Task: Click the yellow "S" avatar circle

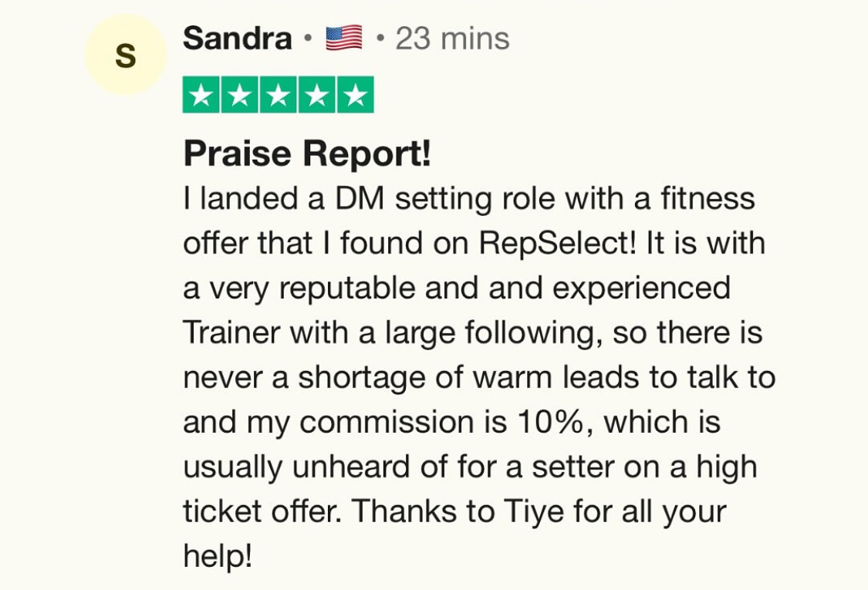Action: click(x=125, y=56)
